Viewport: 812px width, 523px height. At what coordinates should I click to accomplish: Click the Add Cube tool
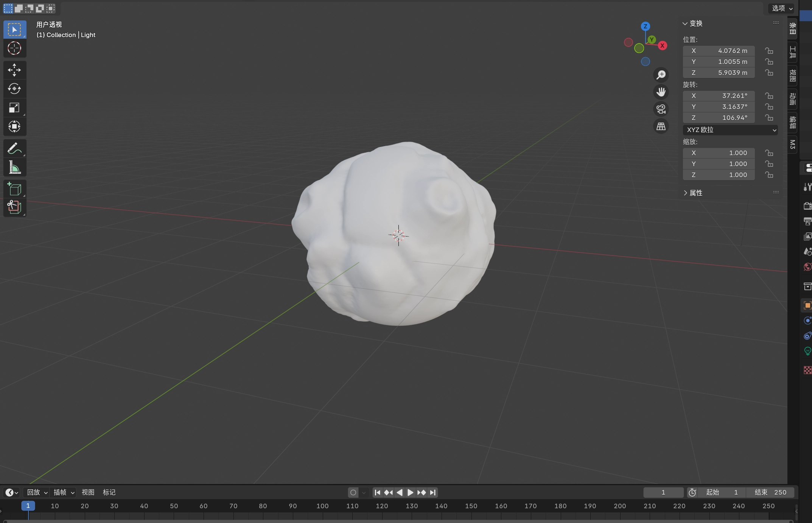[x=14, y=189]
